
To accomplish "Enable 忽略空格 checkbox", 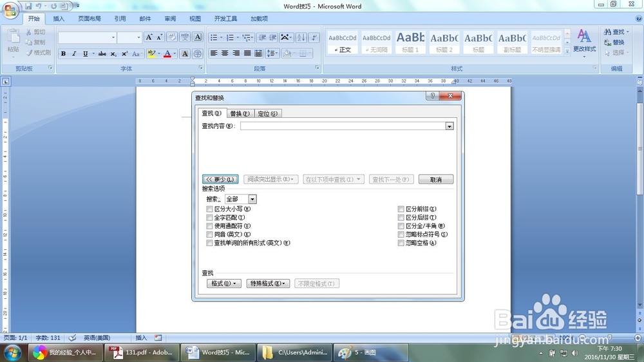I will click(x=401, y=243).
